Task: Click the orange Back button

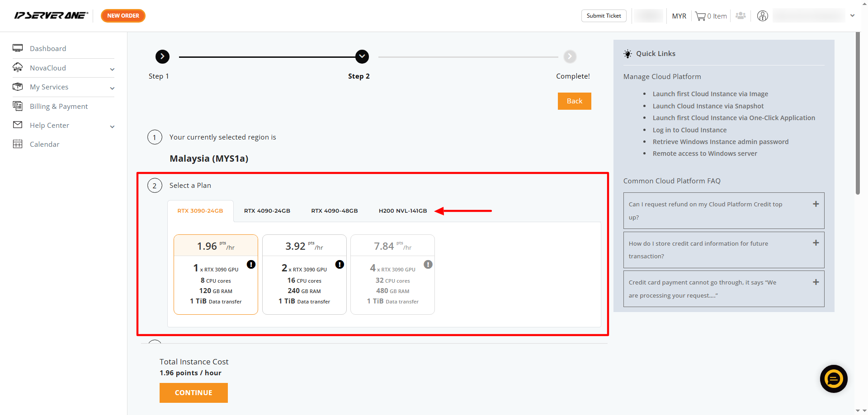Action: tap(574, 101)
